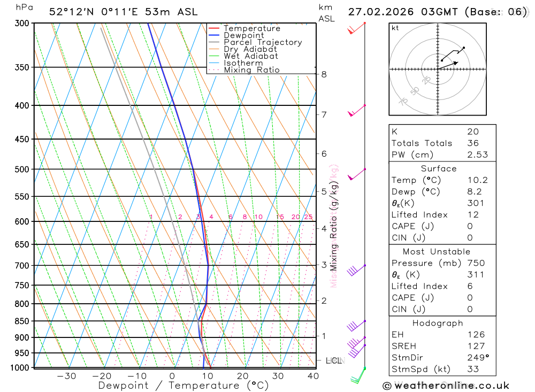Click the Totals Totals value 36
This screenshot has width=535, height=392.
pyautogui.click(x=473, y=143)
